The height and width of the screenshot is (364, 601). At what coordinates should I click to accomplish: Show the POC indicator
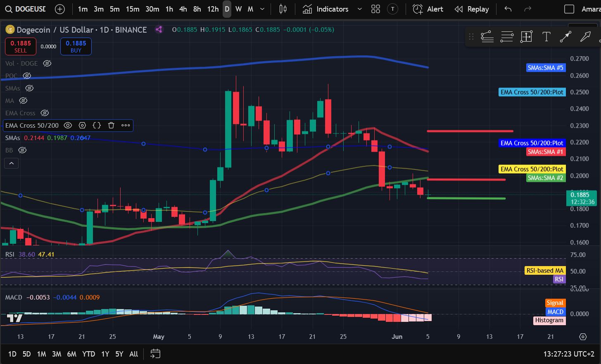27,76
